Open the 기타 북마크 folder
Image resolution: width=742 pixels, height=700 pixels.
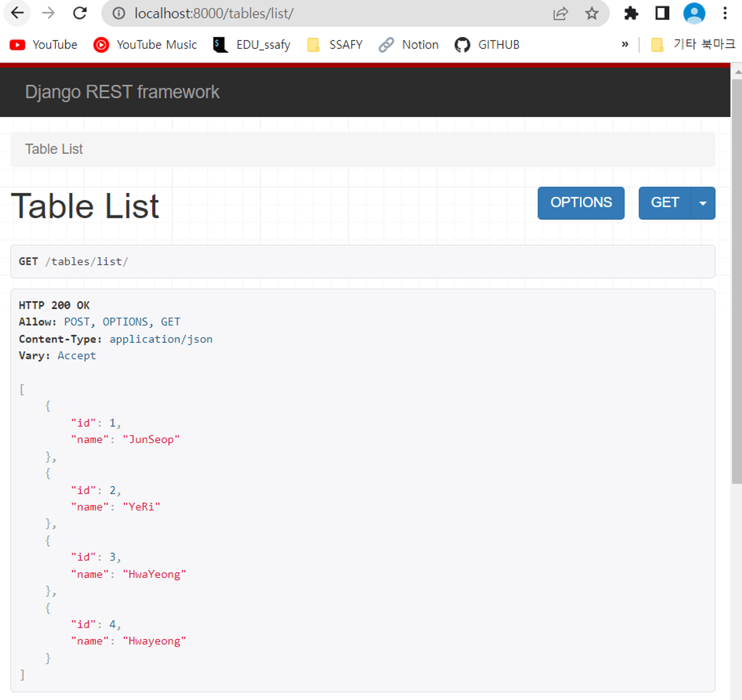pos(693,45)
